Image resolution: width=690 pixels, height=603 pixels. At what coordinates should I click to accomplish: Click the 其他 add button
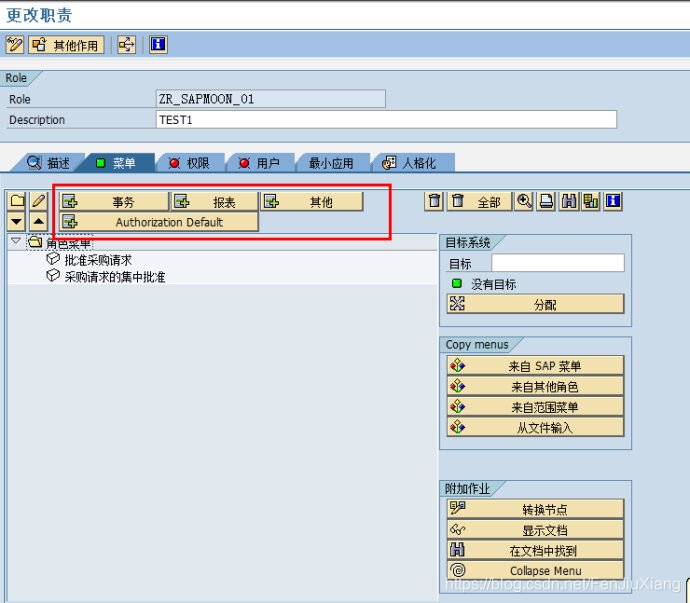pos(312,202)
